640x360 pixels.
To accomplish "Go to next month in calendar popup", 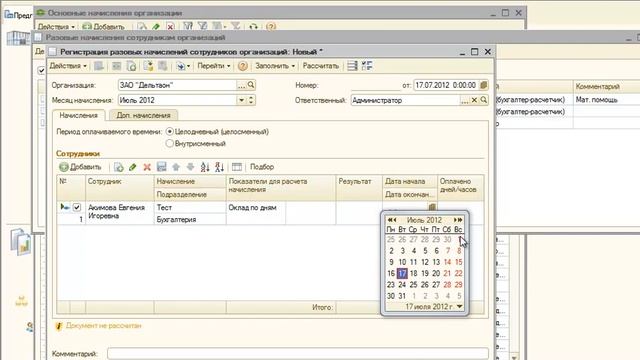I will pos(456,220).
